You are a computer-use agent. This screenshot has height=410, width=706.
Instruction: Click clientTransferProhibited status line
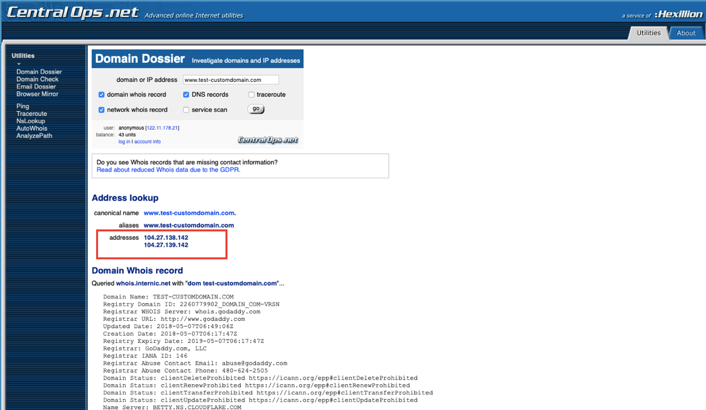(x=268, y=393)
